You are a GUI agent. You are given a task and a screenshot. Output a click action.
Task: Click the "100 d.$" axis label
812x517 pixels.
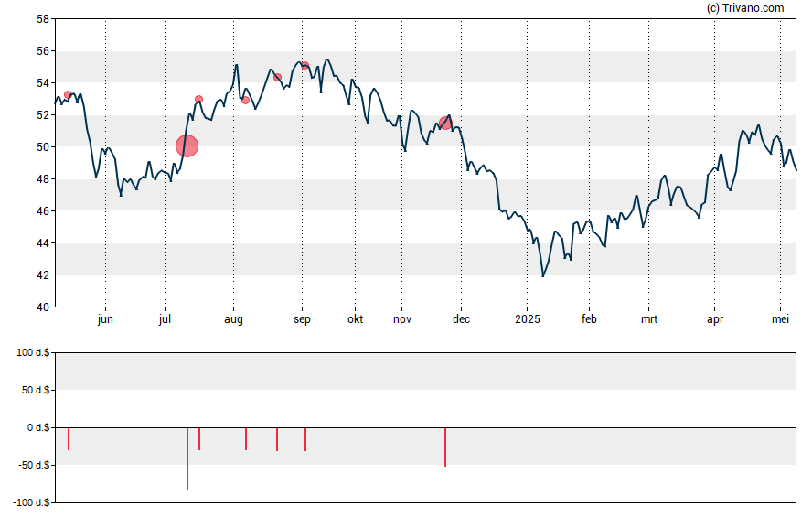click(33, 353)
